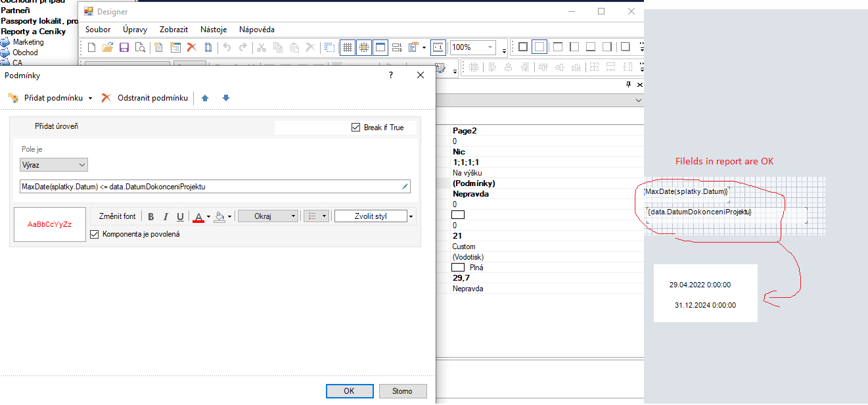The height and width of the screenshot is (405, 868).
Task: Click the fill bucket background color button
Action: (x=220, y=216)
